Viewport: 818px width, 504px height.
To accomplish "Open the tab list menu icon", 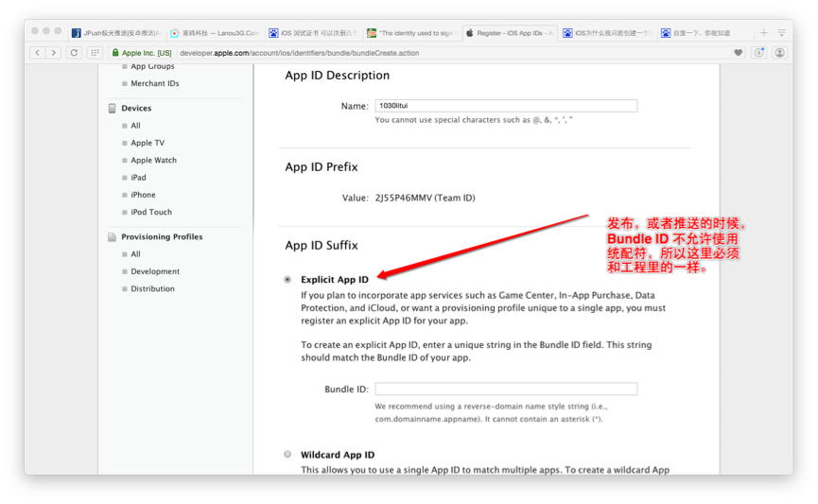I will click(x=781, y=33).
